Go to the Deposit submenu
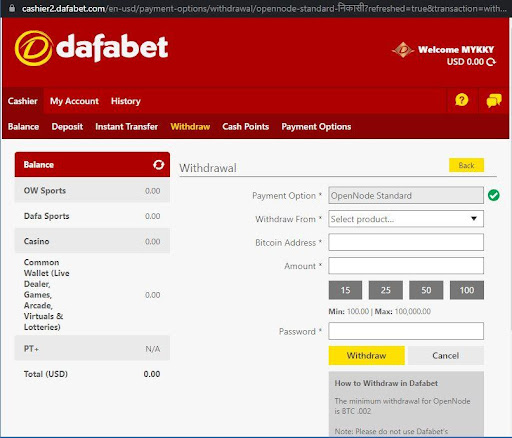 pyautogui.click(x=67, y=127)
